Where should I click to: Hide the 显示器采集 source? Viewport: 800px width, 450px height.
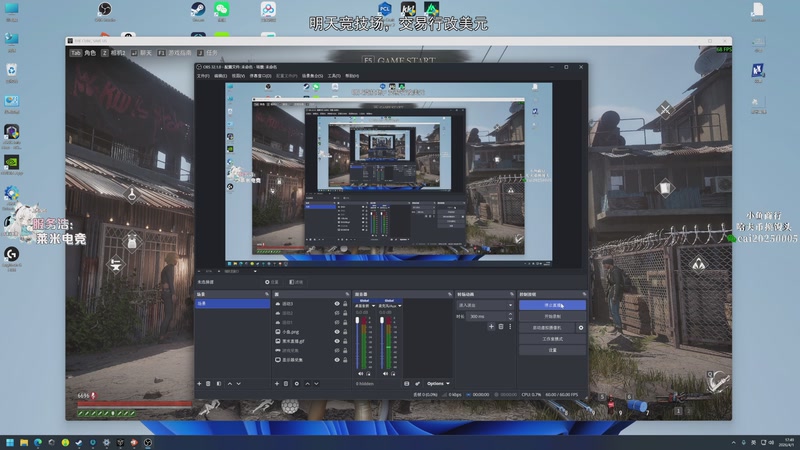[x=337, y=360]
